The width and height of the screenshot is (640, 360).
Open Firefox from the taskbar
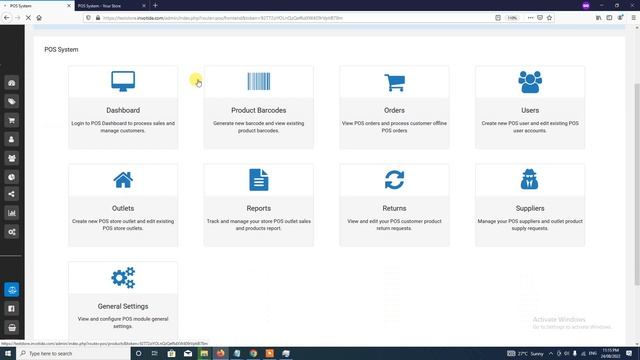click(220, 353)
